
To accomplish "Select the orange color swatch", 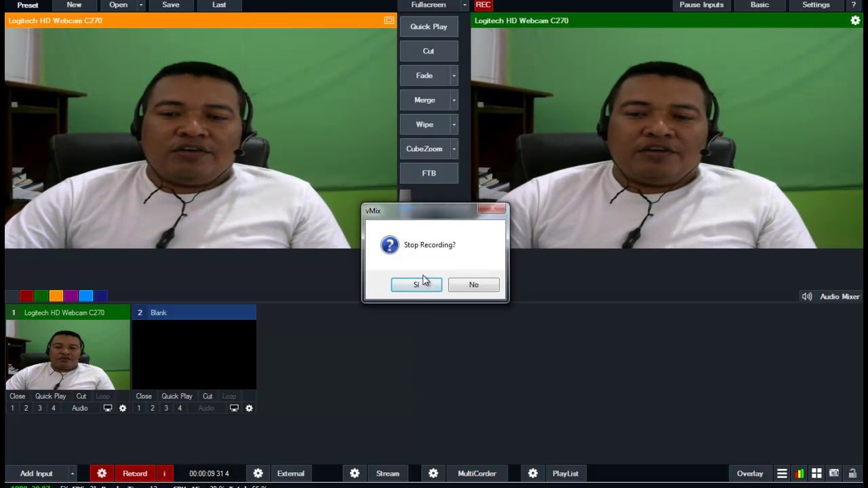I will coord(56,296).
